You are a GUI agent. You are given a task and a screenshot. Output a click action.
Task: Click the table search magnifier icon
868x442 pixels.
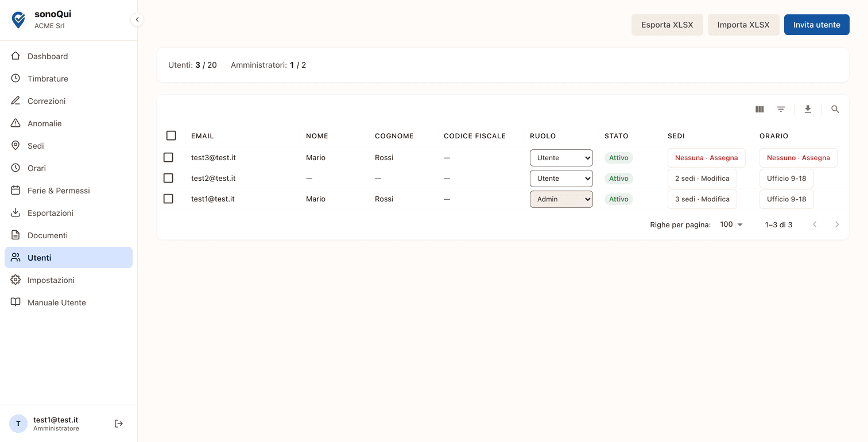pyautogui.click(x=835, y=109)
